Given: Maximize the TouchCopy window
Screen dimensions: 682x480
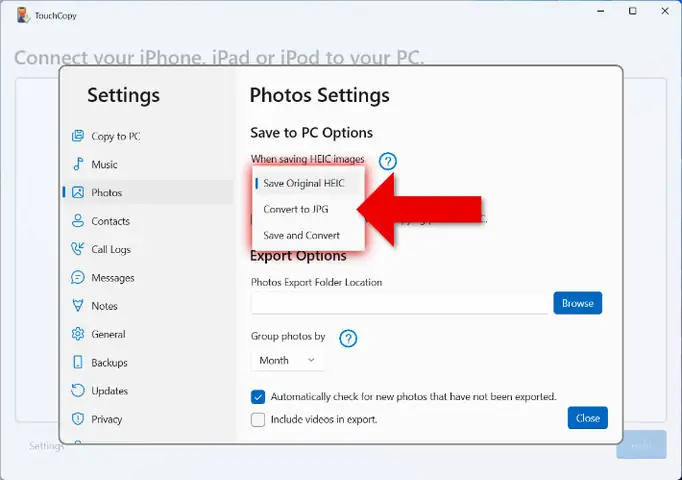Looking at the screenshot, I should (632, 11).
